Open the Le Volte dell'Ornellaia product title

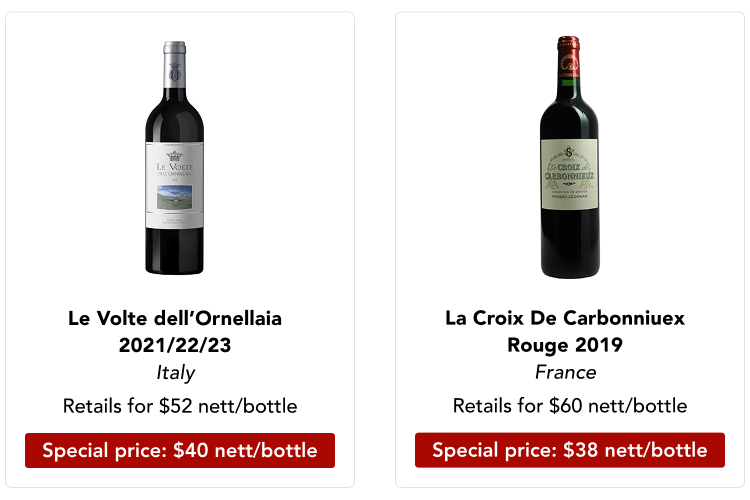(x=175, y=319)
